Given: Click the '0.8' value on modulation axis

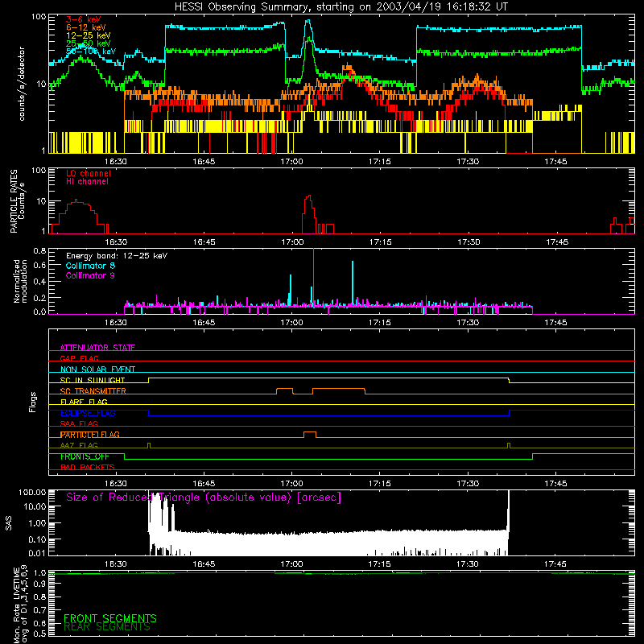Looking at the screenshot, I should [39, 250].
